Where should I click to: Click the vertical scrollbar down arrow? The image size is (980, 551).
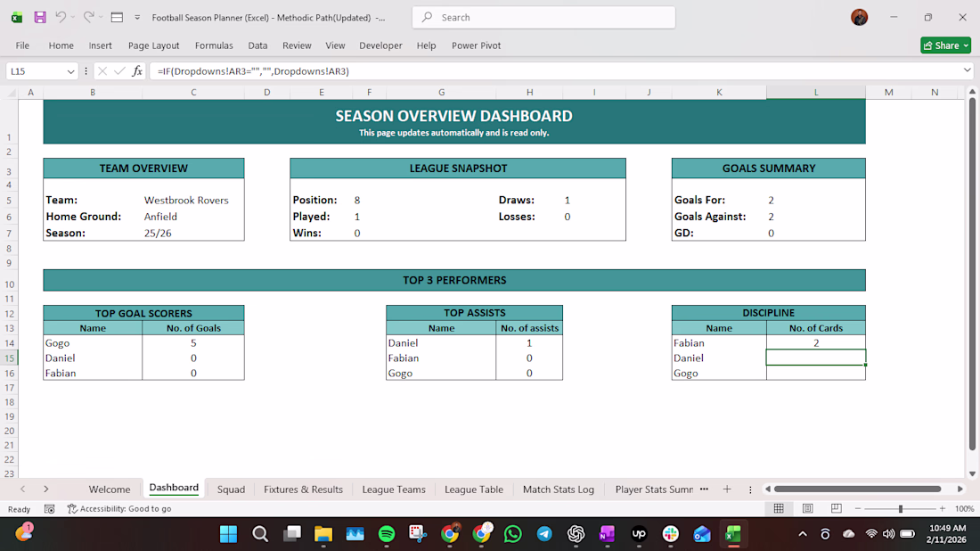972,474
